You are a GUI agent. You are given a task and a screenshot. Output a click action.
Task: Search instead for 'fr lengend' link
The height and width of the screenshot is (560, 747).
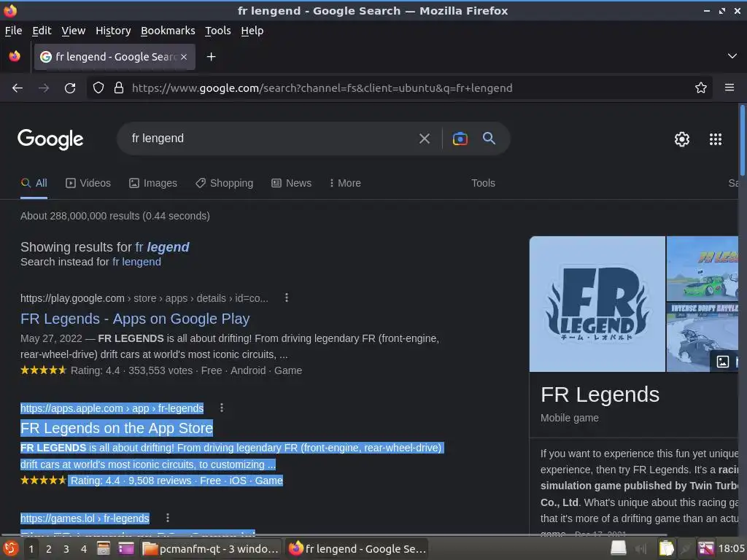tap(136, 262)
